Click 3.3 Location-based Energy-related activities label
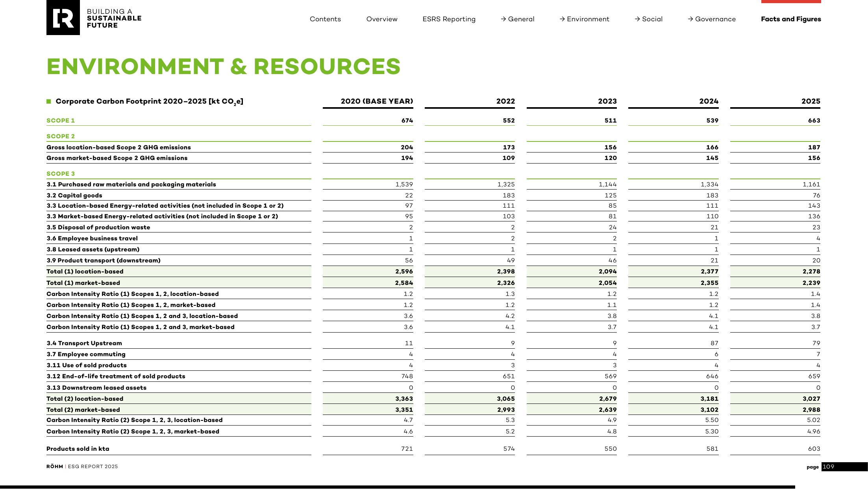The image size is (868, 489). click(x=165, y=206)
